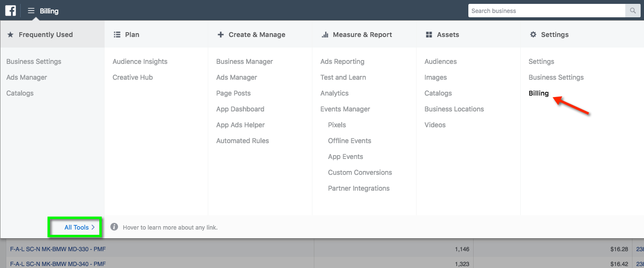
Task: Open Settings link under Settings column
Action: [541, 61]
